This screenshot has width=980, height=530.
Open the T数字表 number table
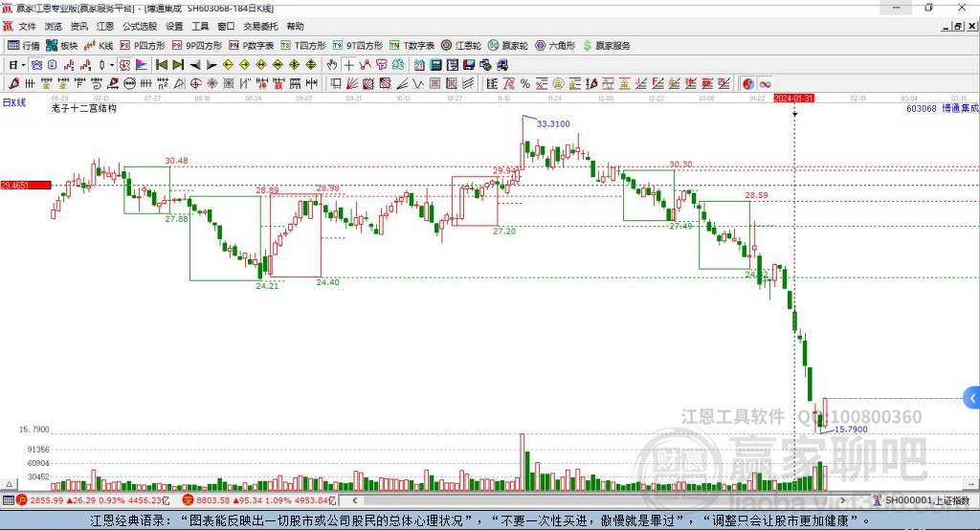[412, 46]
